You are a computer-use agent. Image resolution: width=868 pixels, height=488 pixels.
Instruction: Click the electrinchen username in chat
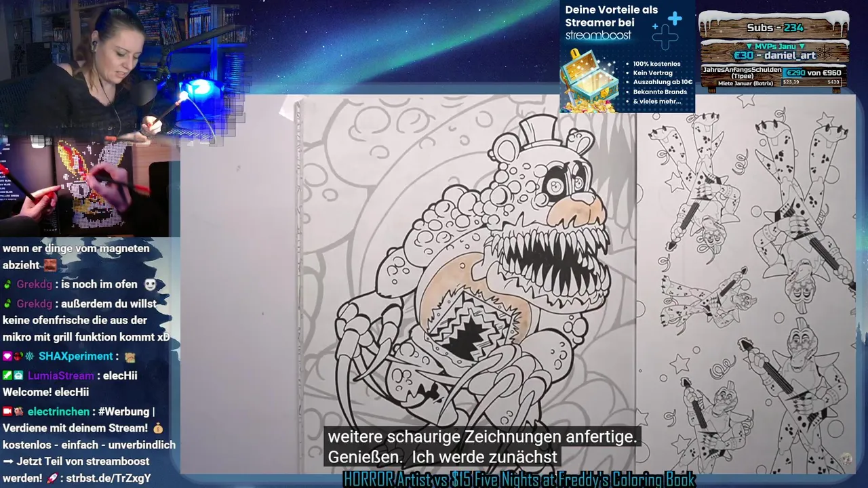coord(58,412)
